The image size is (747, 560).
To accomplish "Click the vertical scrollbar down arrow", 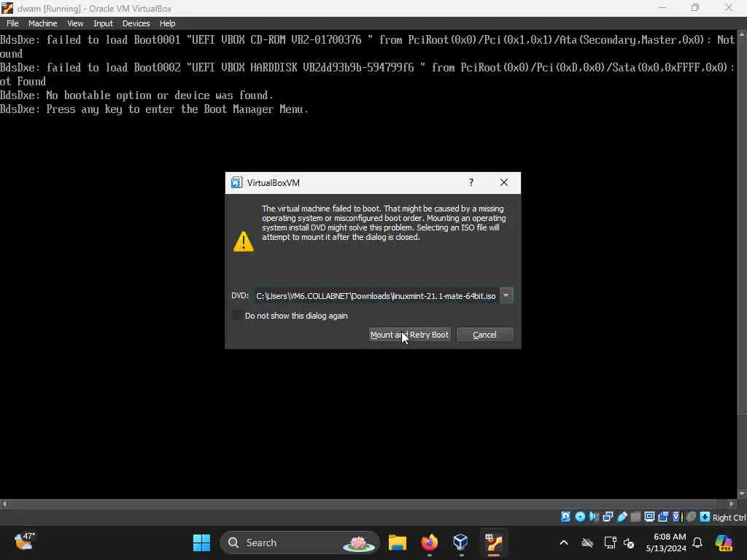I will pyautogui.click(x=742, y=494).
